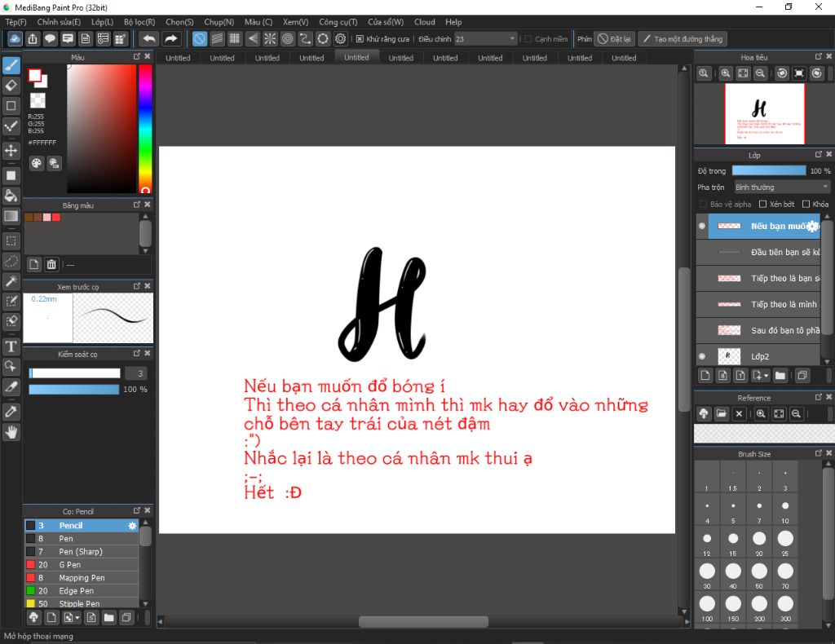Open the snap settings gear icon
835x644 pixels.
341,39
